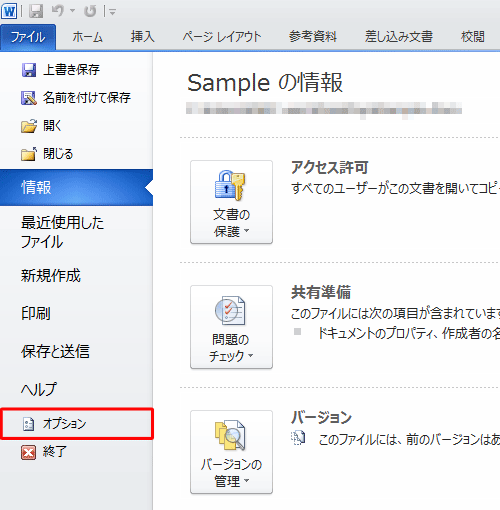This screenshot has height=510, width=500.
Task: Click the バージョン heading
Action: [321, 417]
